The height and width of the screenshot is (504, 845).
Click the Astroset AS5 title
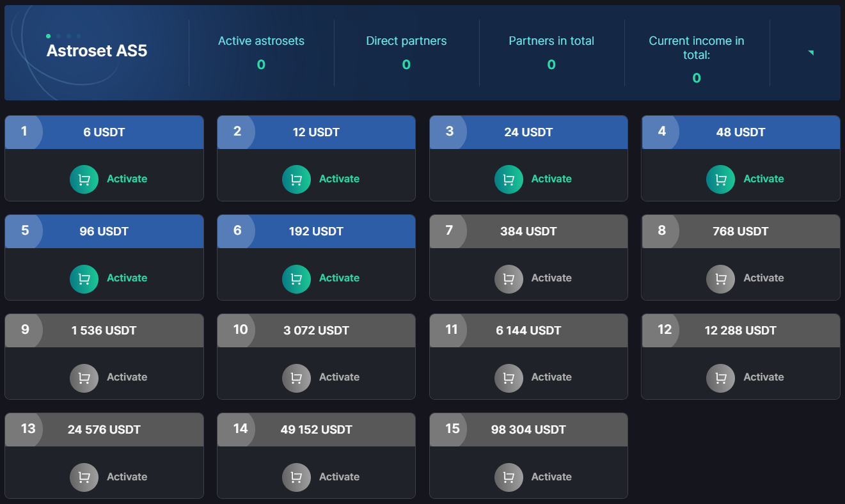(x=97, y=51)
